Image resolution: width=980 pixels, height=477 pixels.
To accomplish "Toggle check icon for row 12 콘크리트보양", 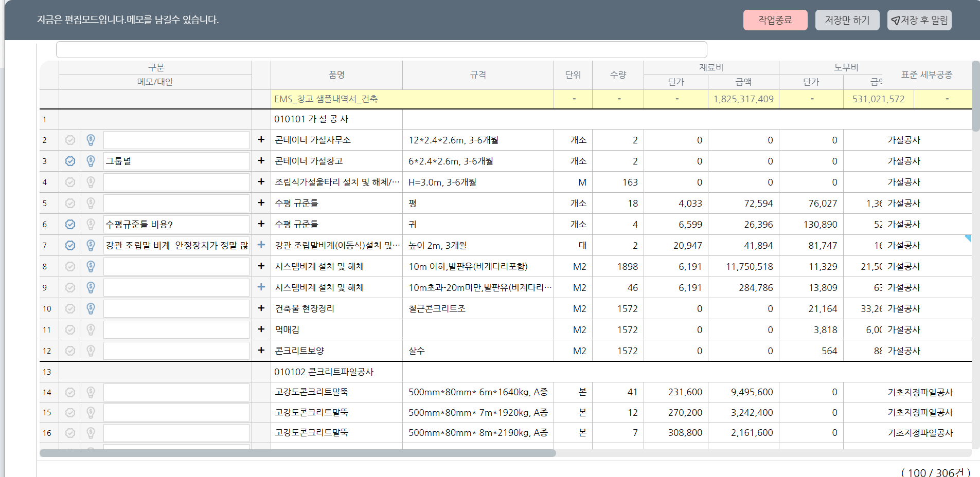I will click(x=70, y=351).
